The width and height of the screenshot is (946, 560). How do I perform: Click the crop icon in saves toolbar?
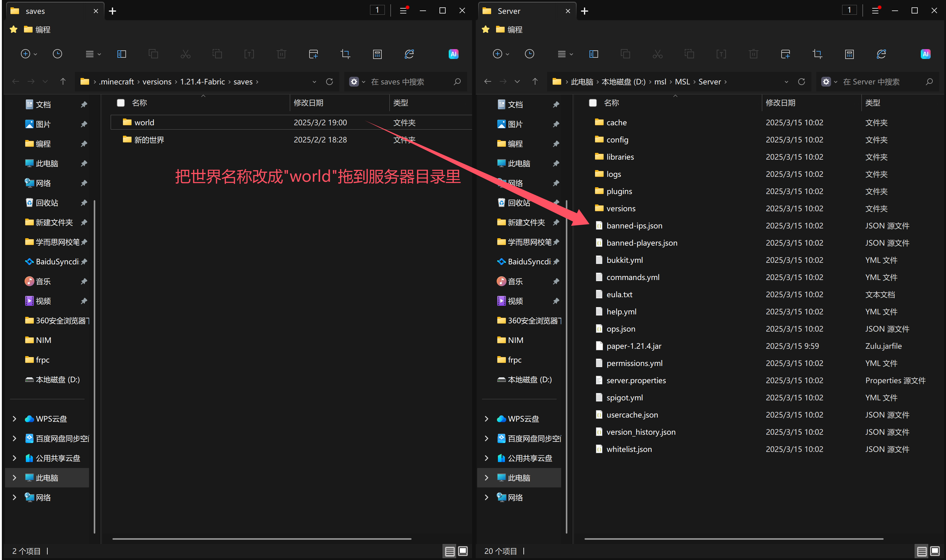click(345, 54)
